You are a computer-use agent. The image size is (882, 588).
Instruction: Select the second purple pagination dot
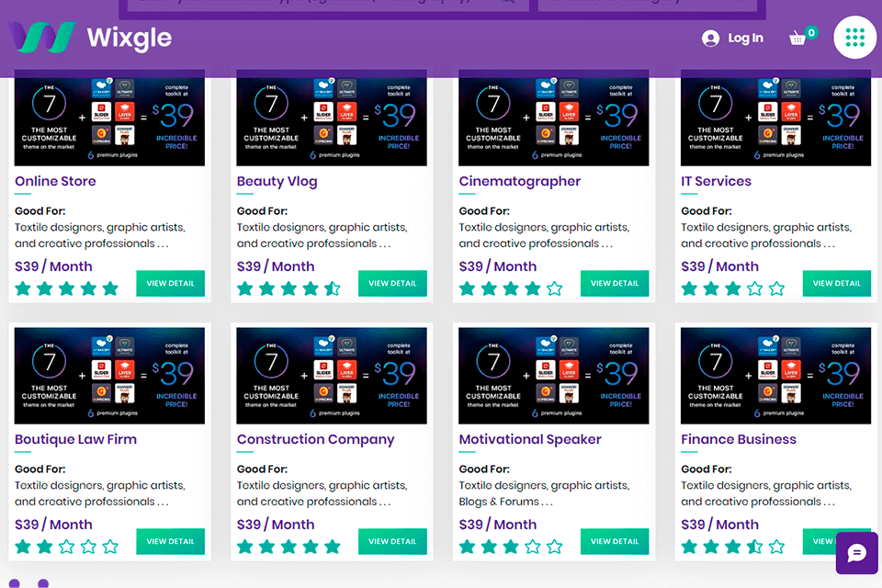click(43, 583)
